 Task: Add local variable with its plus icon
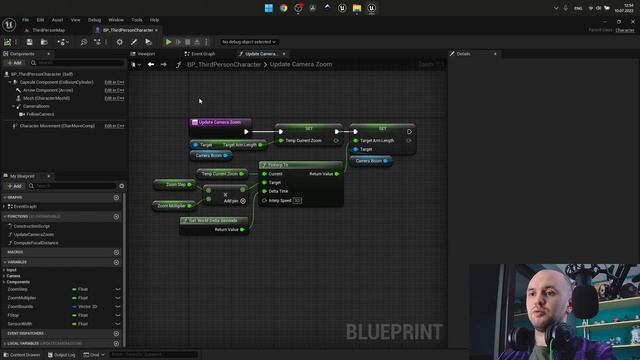[116, 344]
